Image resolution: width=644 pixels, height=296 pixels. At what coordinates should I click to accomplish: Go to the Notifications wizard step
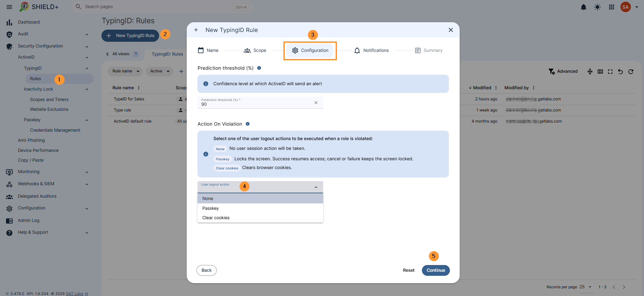point(371,51)
